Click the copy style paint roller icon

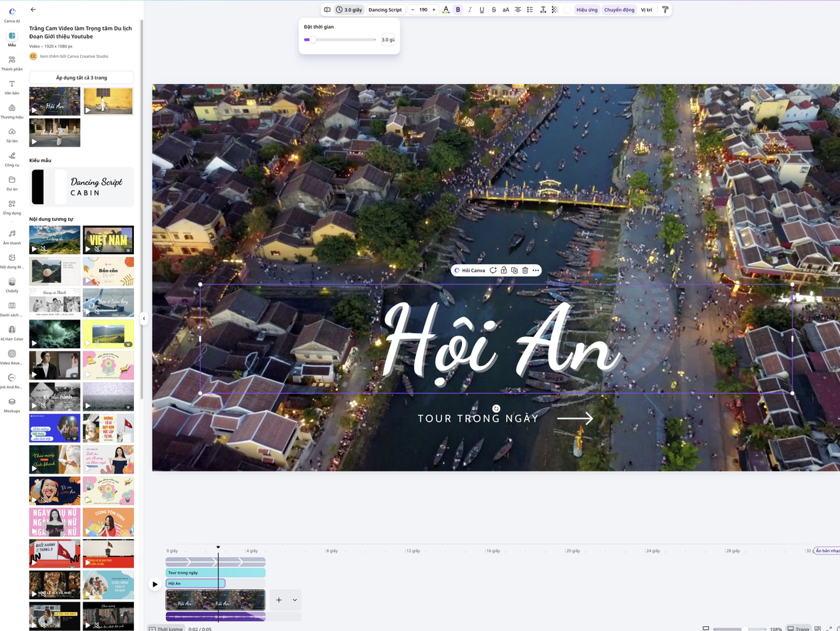tap(665, 10)
